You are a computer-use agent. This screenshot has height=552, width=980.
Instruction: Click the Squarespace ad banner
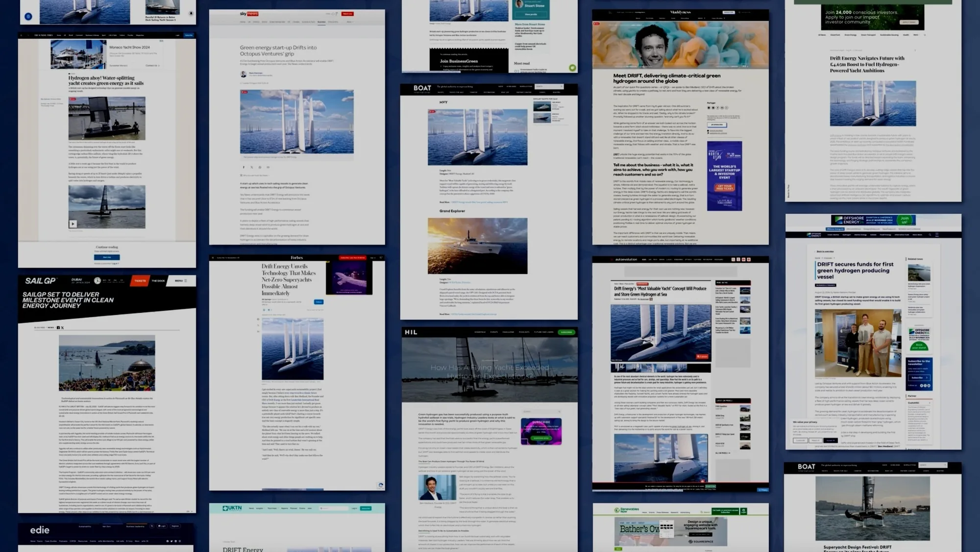[671, 532]
